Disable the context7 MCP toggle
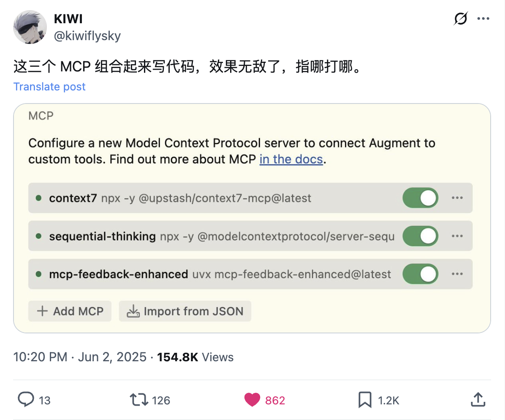505x420 pixels. [420, 198]
